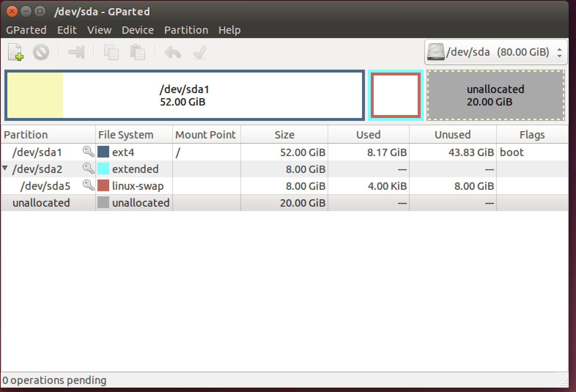
Task: Open the /dev/sda device selector dropdown
Action: pyautogui.click(x=495, y=52)
